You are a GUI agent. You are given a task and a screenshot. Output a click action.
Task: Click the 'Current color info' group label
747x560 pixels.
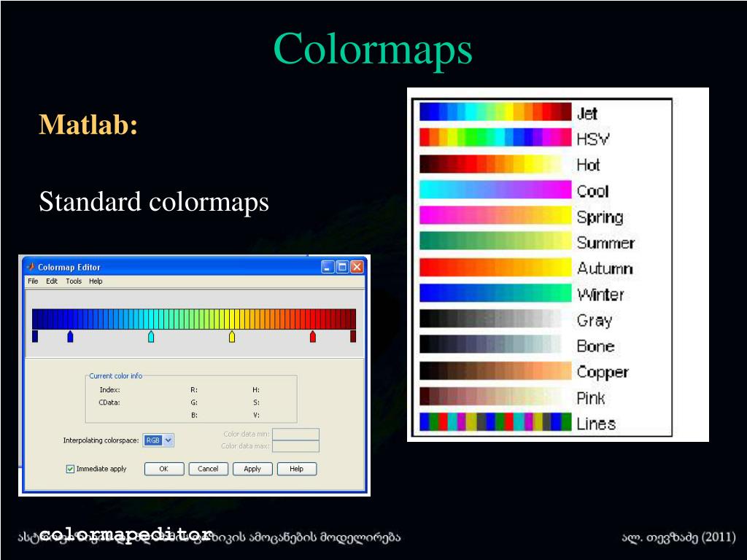(x=116, y=376)
